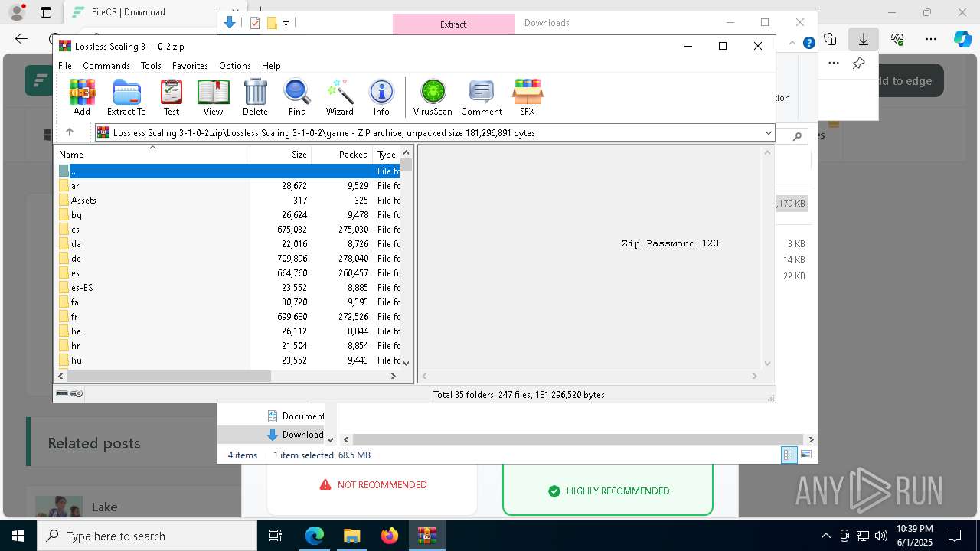980x551 pixels.
Task: Click Explorer horizontal scrollbar right arrow
Action: (x=811, y=439)
